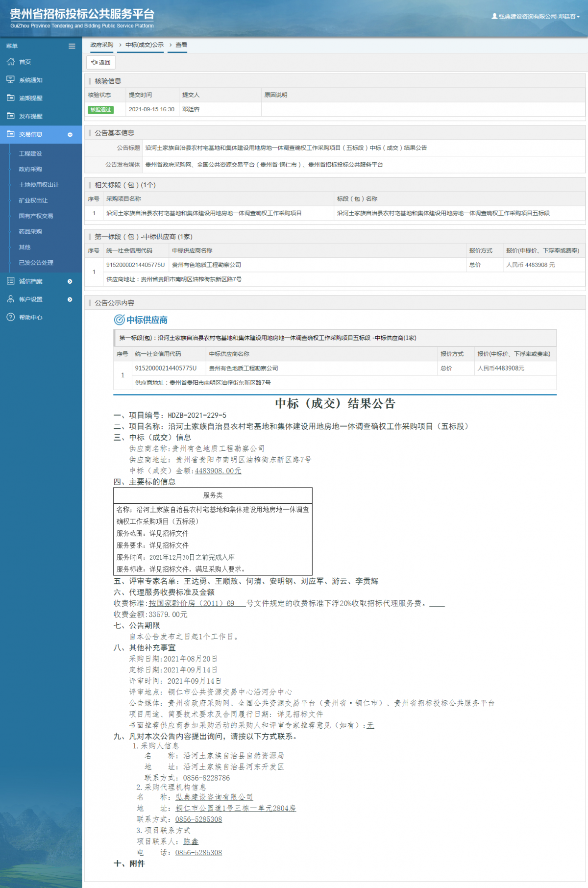This screenshot has width=588, height=888.
Task: Expand the 诚信档案 menu arrow
Action: (x=70, y=281)
